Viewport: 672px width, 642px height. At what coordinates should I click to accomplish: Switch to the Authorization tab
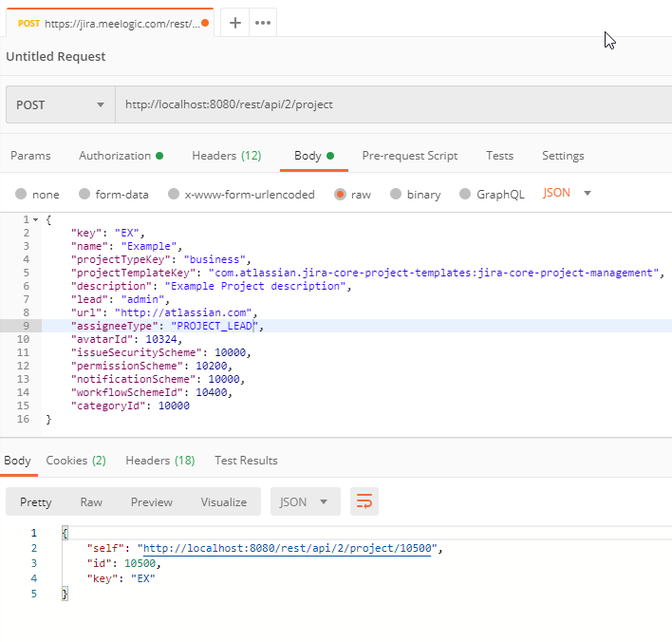click(x=115, y=155)
